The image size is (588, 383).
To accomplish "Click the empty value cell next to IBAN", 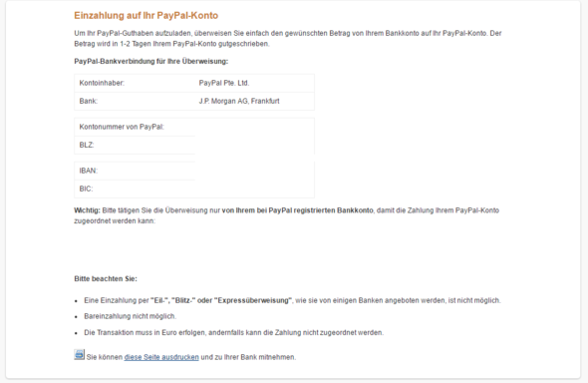I will (254, 171).
